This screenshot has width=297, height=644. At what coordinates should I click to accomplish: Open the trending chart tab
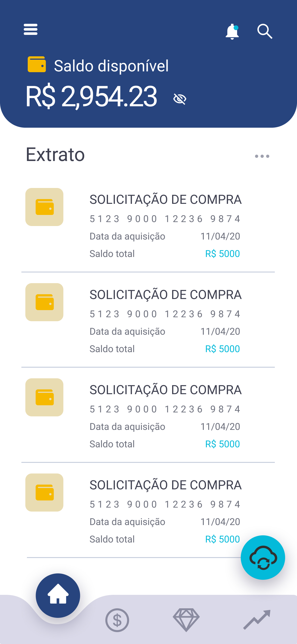(x=257, y=619)
